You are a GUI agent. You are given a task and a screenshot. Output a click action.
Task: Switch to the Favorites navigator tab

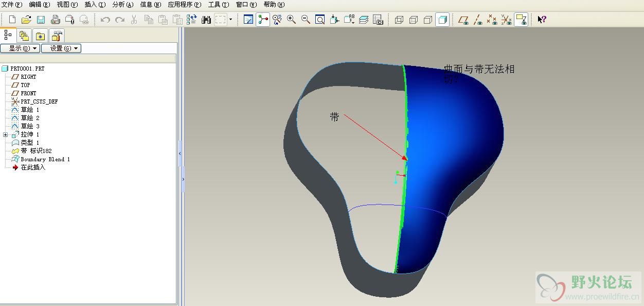[40, 36]
